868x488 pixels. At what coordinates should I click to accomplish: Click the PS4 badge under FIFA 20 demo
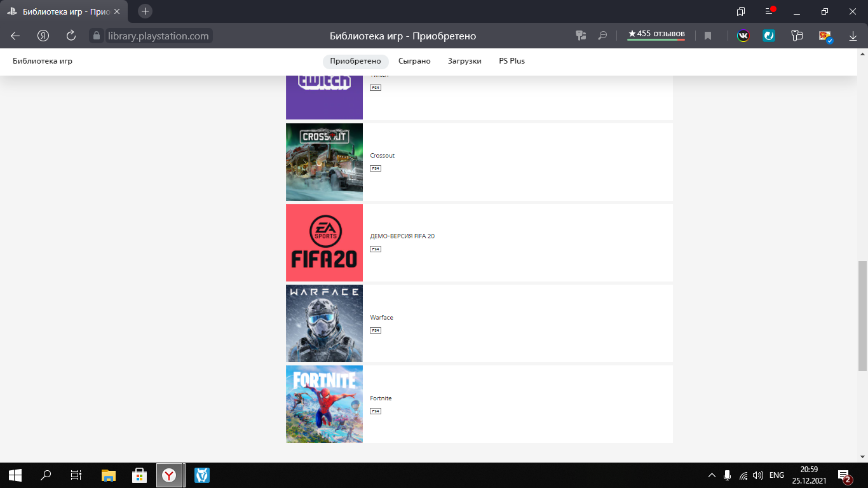376,249
